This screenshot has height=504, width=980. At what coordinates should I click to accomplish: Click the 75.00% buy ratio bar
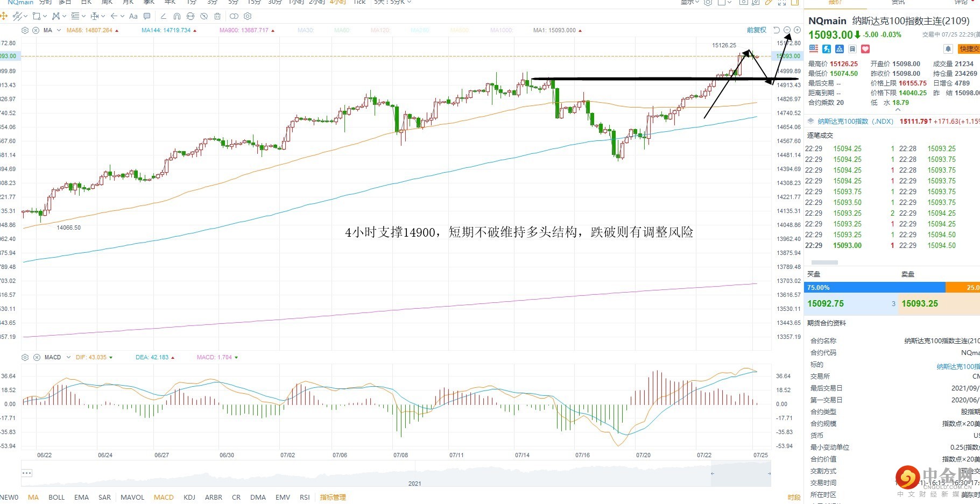pyautogui.click(x=875, y=288)
